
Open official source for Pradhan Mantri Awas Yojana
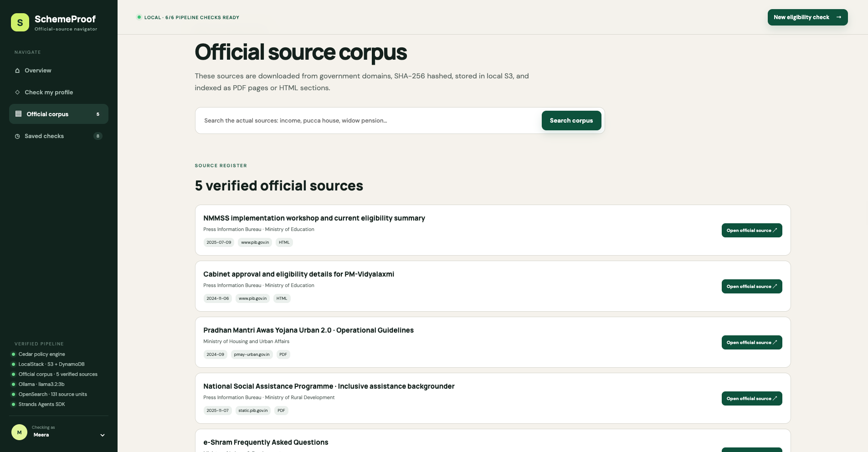click(x=752, y=343)
